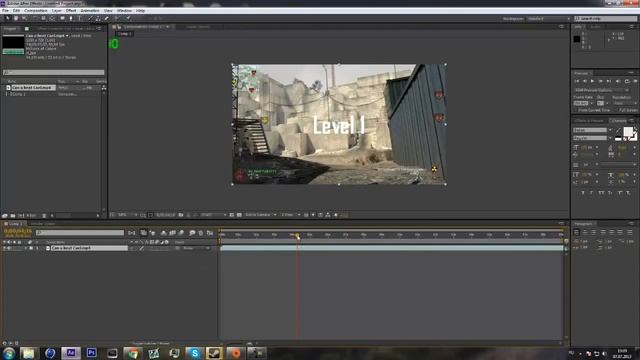
Task: Open the Composition menu
Action: (x=36, y=11)
